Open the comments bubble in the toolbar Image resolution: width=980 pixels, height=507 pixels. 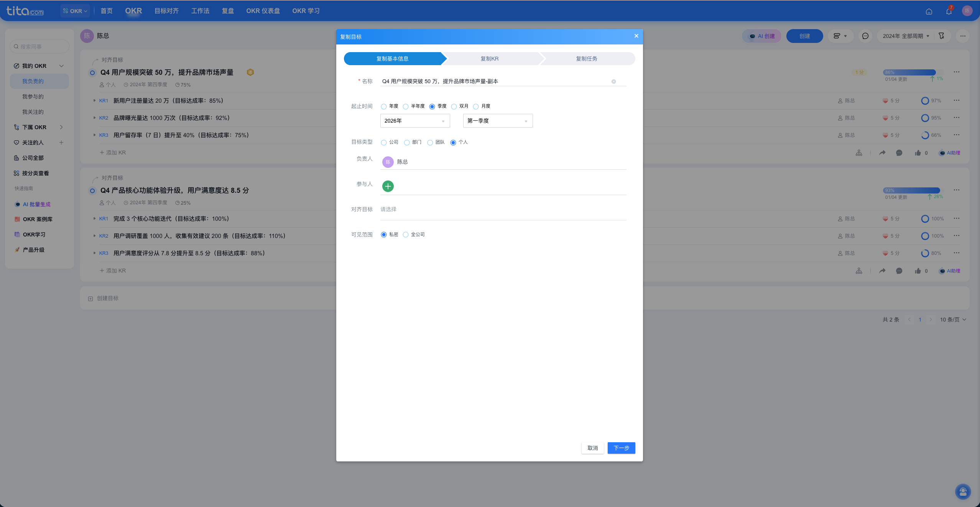(865, 36)
